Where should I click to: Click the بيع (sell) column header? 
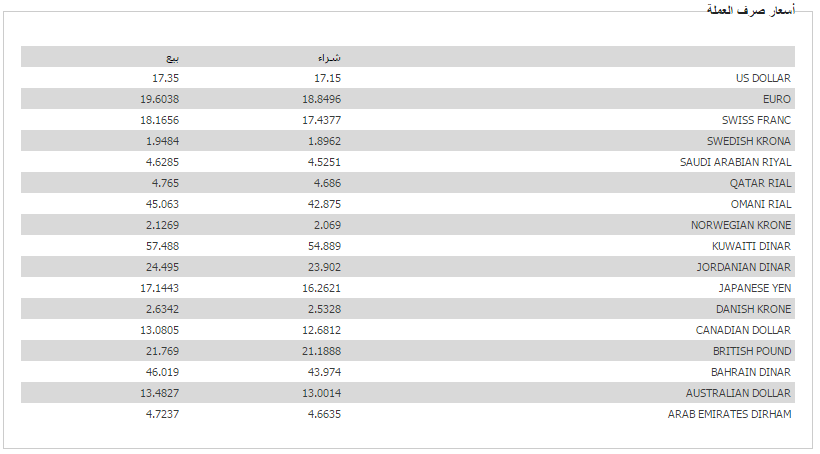pos(172,57)
